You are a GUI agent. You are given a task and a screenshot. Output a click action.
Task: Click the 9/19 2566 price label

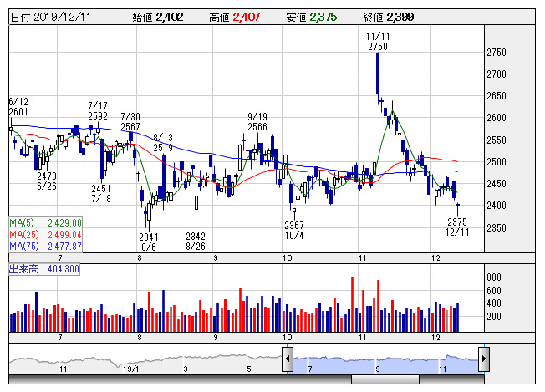[257, 122]
